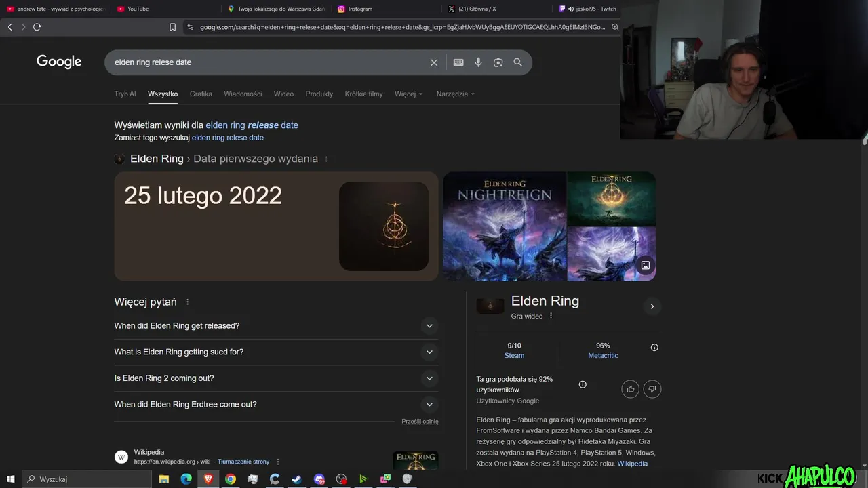Open the Steam rating link

pyautogui.click(x=514, y=356)
